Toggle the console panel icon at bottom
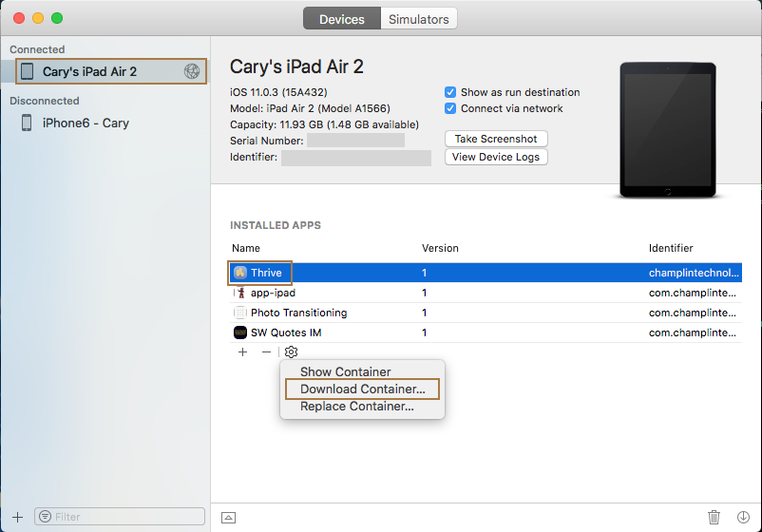This screenshot has width=762, height=532. (228, 517)
